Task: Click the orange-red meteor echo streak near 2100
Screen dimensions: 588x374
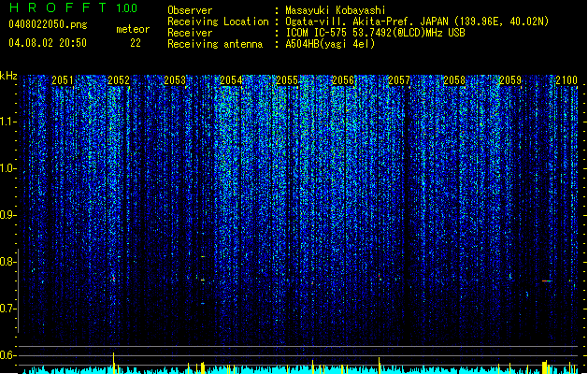Action: tap(547, 280)
